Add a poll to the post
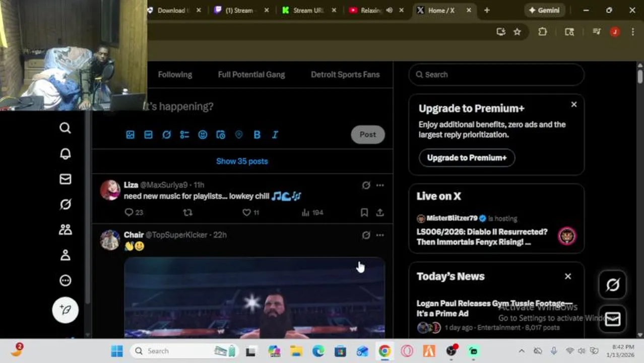 (x=184, y=135)
